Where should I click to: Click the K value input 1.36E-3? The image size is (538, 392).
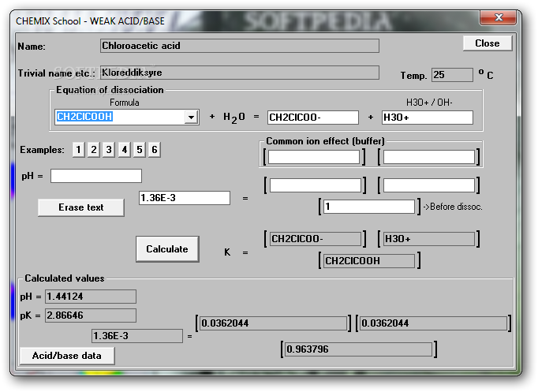(x=185, y=198)
